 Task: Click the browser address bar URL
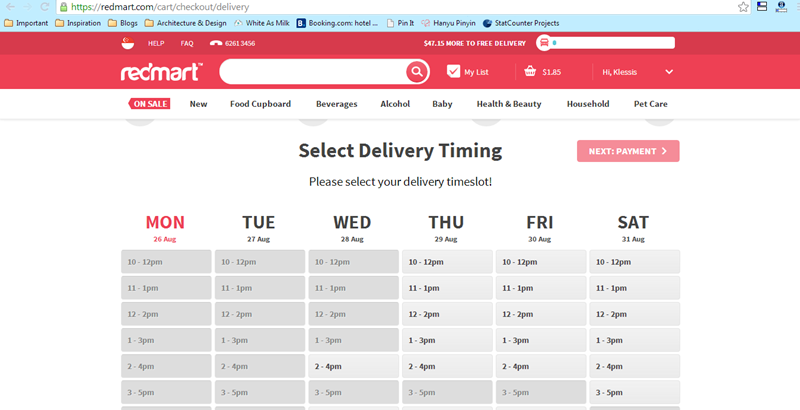[160, 7]
